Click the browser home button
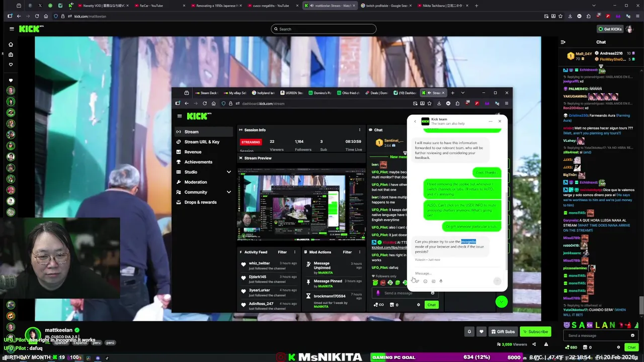 click(46, 16)
